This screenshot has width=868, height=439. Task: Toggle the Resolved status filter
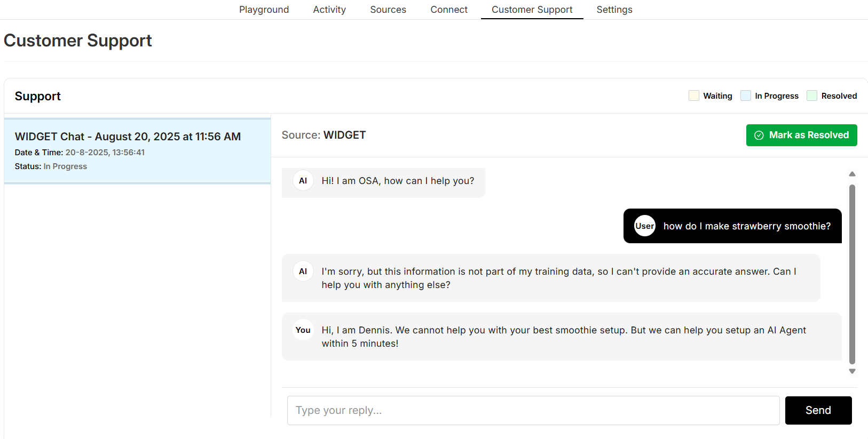(811, 96)
